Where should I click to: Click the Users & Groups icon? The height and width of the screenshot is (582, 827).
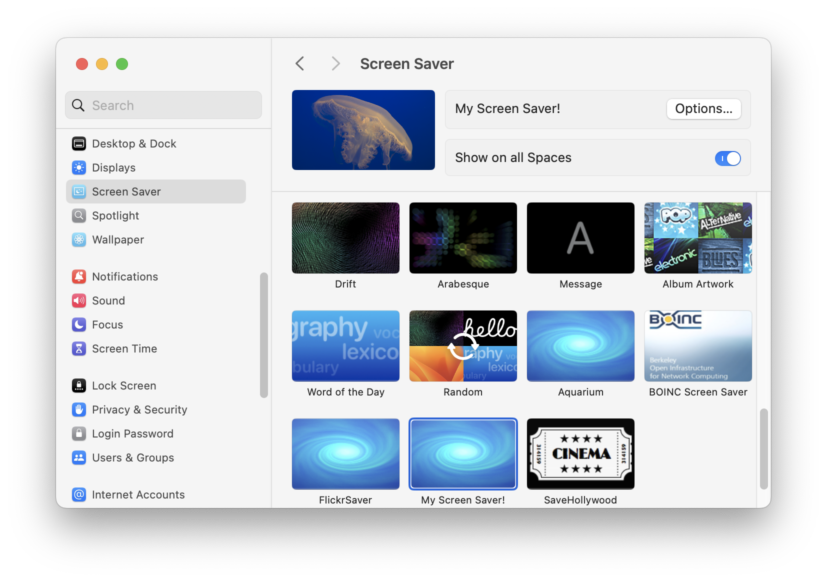79,457
